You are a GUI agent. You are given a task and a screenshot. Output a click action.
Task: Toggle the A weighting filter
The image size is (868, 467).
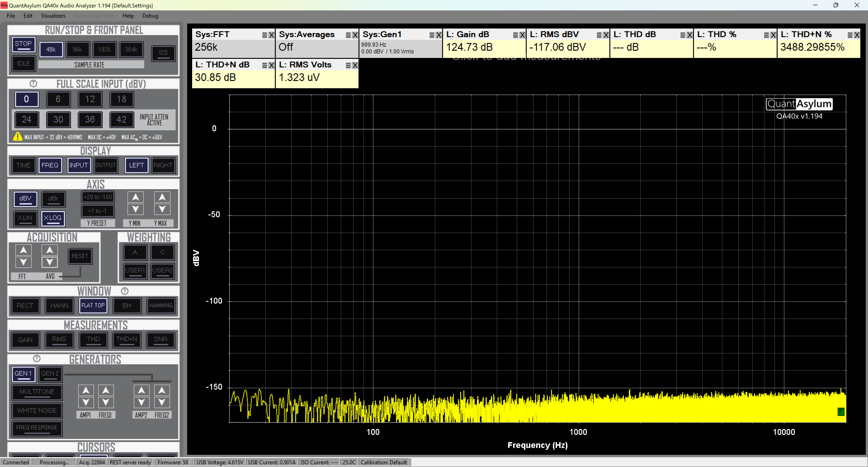pyautogui.click(x=135, y=252)
